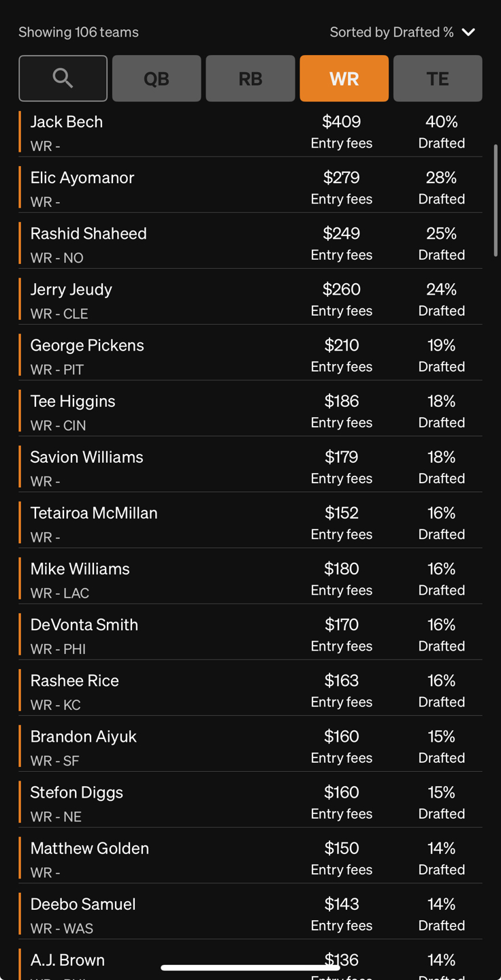Tap Mike Williams of LAC
Image resolution: width=501 pixels, height=980 pixels.
[x=251, y=578]
